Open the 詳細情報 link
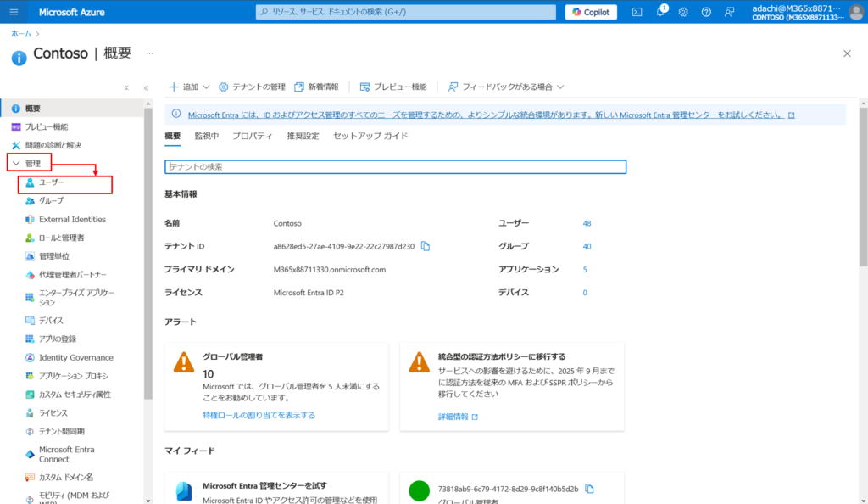Screen dimensions: 868x504 (458, 417)
